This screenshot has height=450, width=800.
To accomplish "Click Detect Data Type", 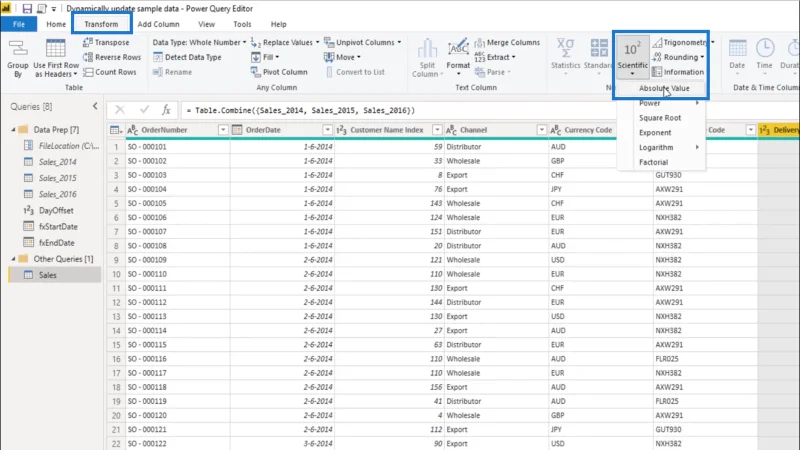I will [187, 57].
